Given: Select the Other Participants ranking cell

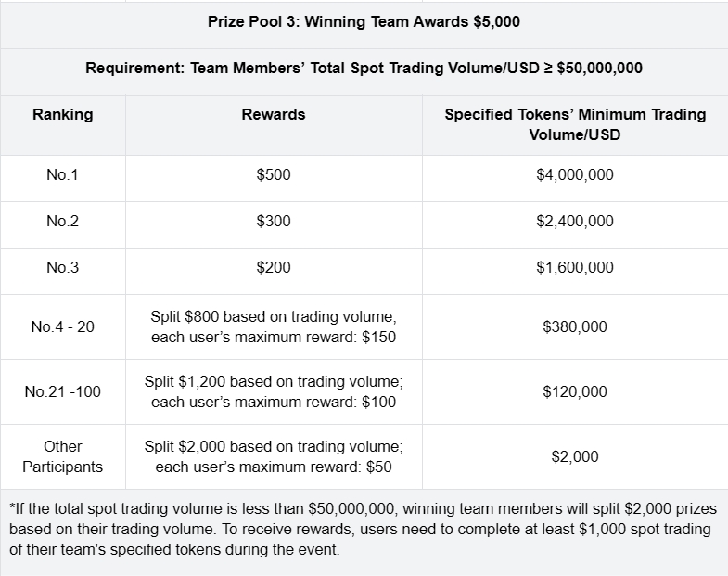Looking at the screenshot, I should click(x=62, y=456).
